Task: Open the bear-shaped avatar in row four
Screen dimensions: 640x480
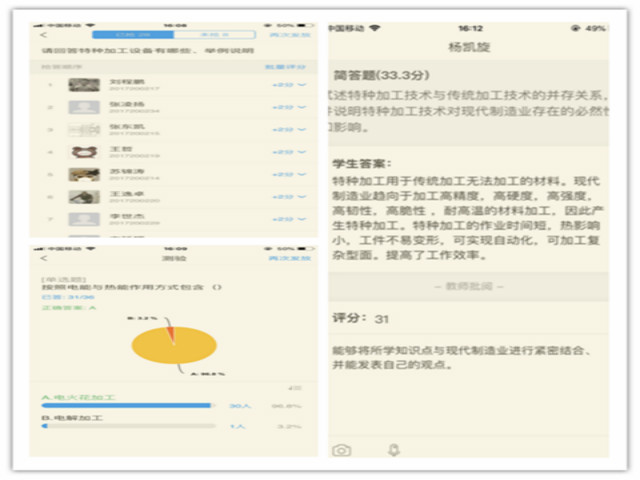Action: tap(84, 152)
